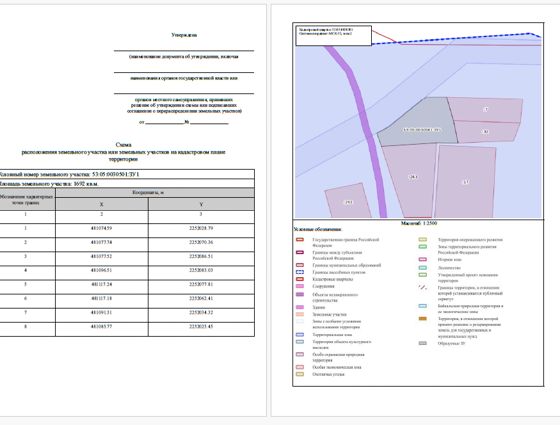Click the map parcel labeled 17
The image size is (560, 425).
tap(466, 181)
